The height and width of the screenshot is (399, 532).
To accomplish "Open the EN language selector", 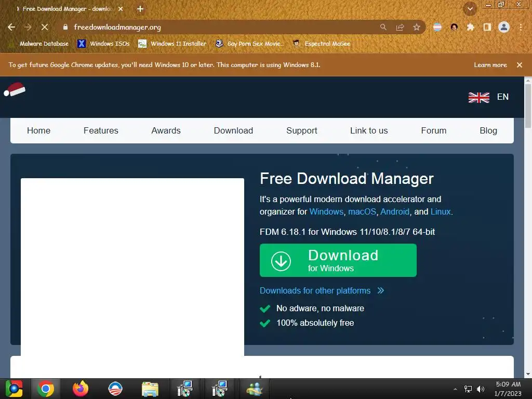I will pyautogui.click(x=488, y=97).
